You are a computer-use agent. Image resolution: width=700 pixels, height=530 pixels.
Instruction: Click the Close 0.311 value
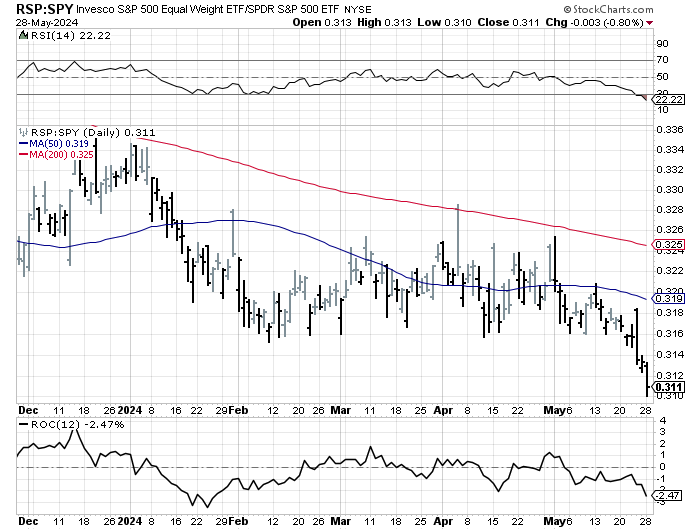pyautogui.click(x=508, y=22)
